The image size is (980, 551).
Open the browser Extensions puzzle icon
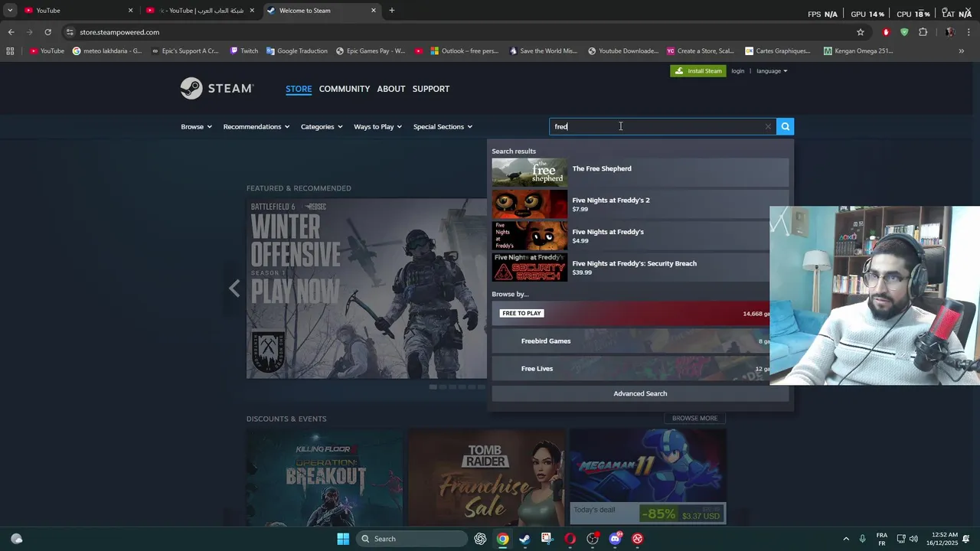(x=923, y=32)
